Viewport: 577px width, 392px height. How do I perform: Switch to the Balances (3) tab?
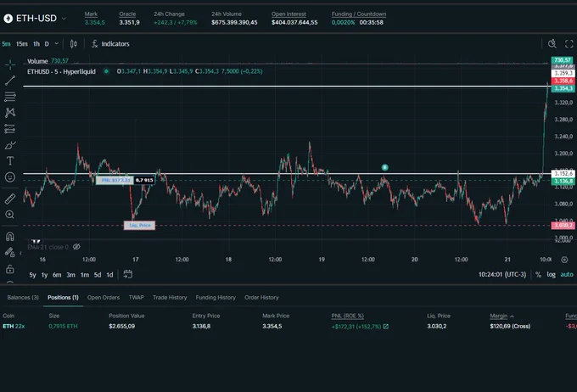pos(23,298)
